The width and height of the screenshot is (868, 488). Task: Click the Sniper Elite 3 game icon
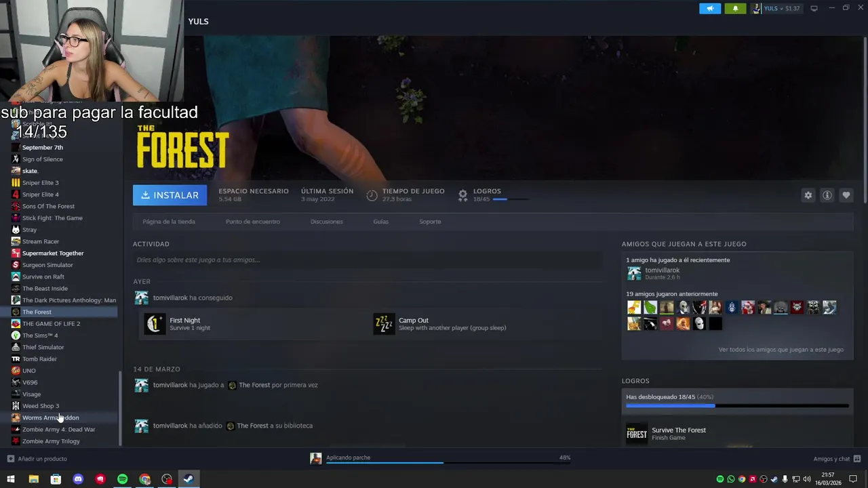(x=16, y=182)
